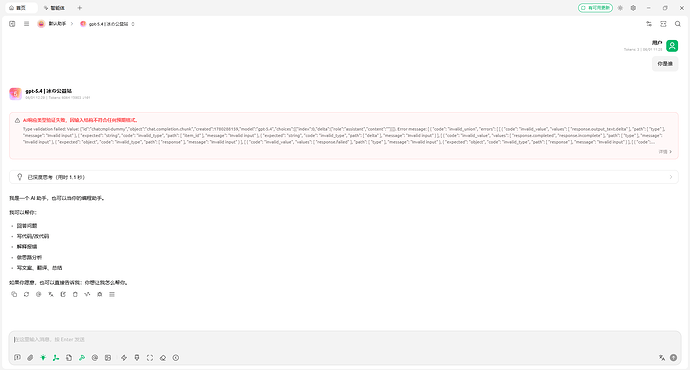This screenshot has height=370, width=690.
Task: Click the red error title text
Action: click(x=81, y=120)
